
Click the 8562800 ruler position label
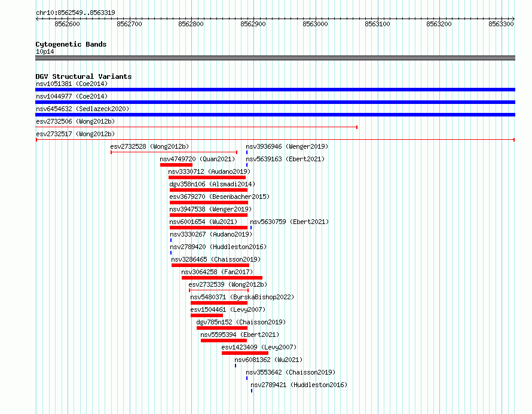click(191, 24)
